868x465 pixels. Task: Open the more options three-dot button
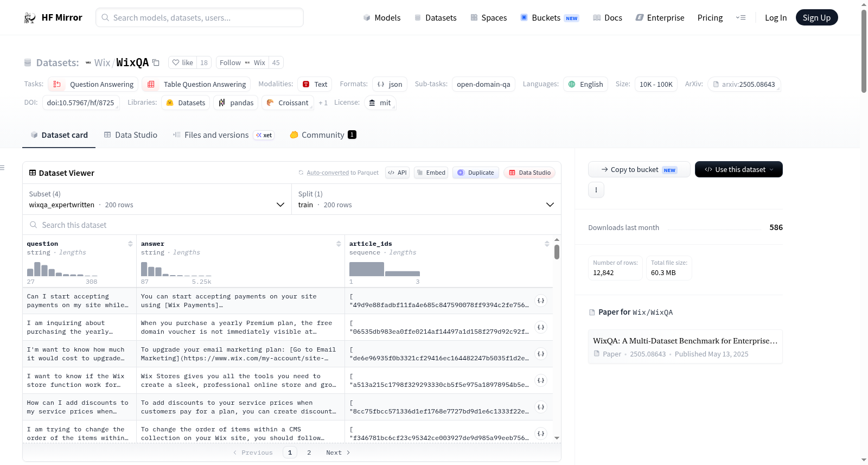(x=596, y=190)
